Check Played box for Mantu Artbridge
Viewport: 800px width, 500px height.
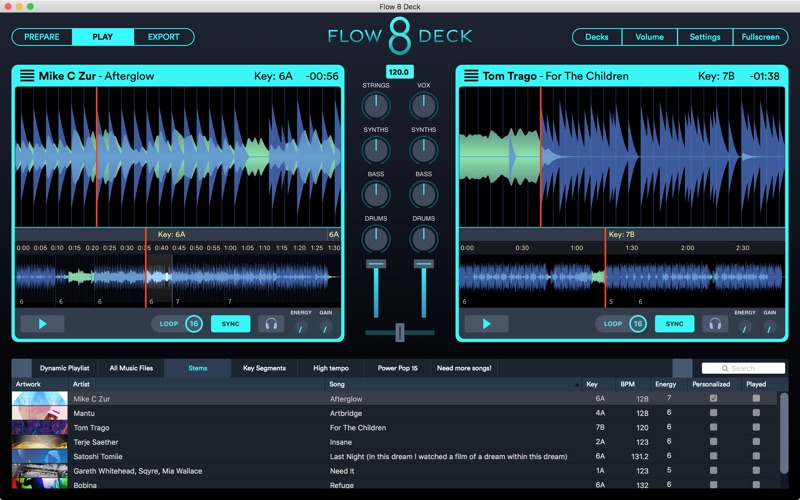pos(756,412)
